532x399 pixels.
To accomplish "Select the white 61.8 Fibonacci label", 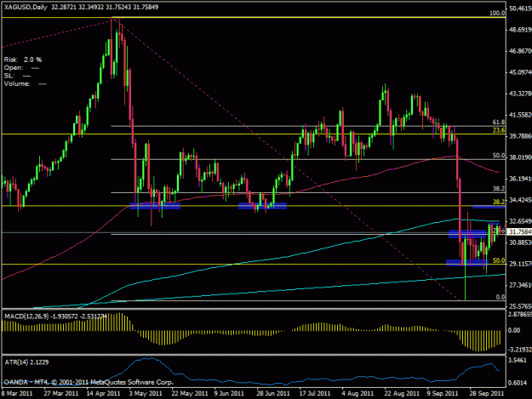I will (499, 122).
